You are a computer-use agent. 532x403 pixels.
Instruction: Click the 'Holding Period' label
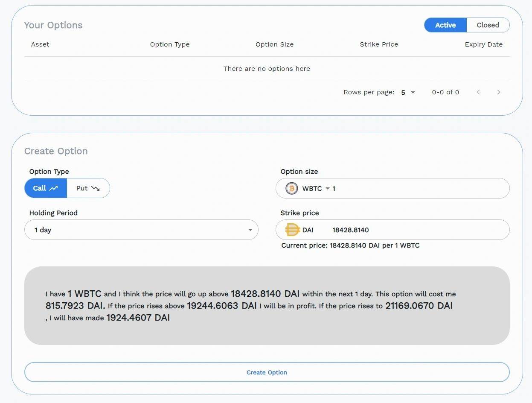53,213
